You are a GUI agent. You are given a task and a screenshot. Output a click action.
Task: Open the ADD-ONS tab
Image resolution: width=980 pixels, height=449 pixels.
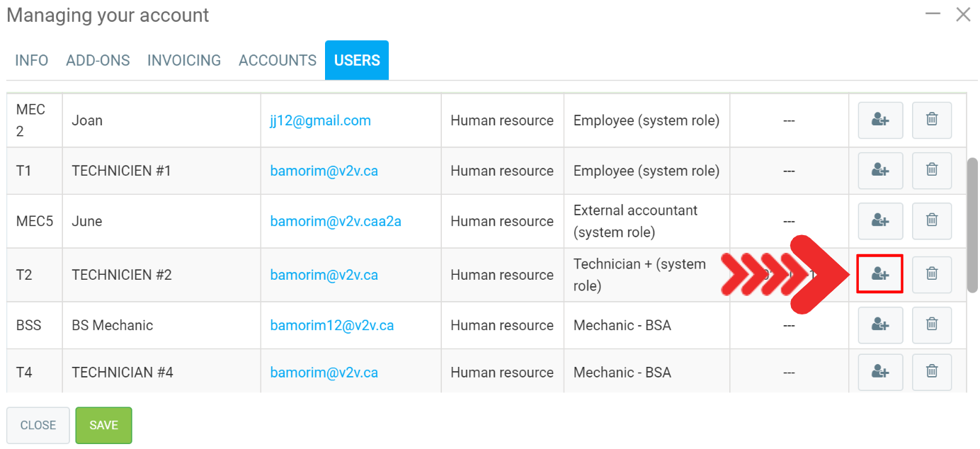[98, 61]
